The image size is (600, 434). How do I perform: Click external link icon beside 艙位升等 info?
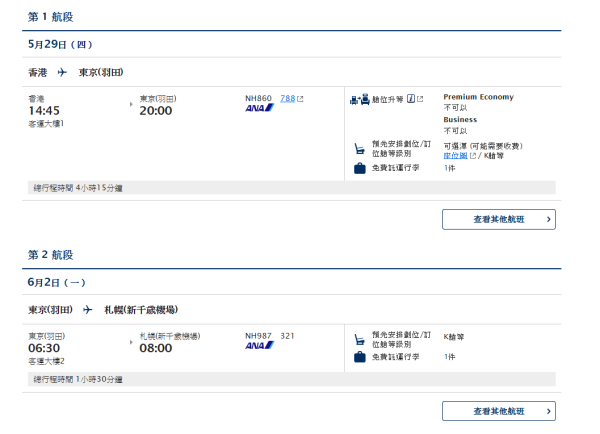(x=420, y=98)
